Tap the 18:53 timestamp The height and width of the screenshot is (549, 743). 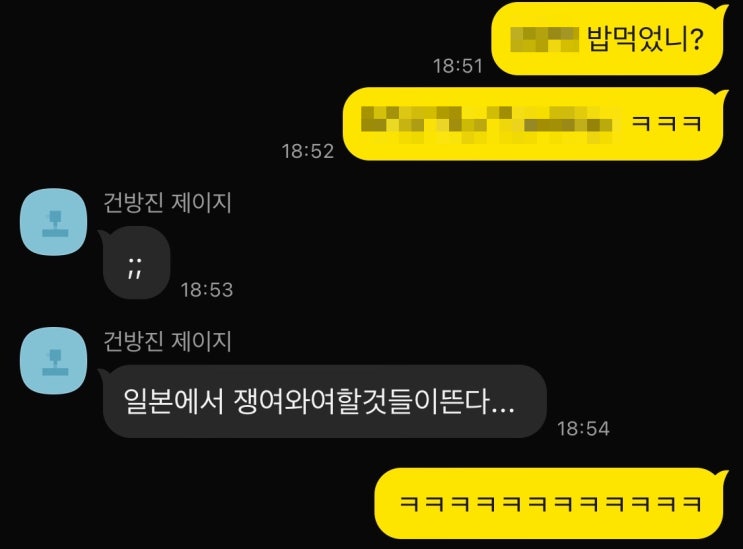(x=207, y=290)
